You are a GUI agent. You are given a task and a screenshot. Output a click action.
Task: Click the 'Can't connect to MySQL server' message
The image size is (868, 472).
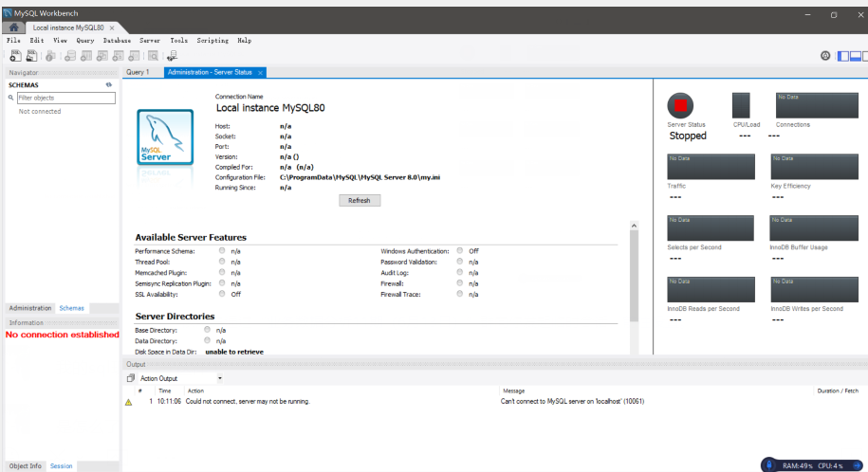(572, 402)
